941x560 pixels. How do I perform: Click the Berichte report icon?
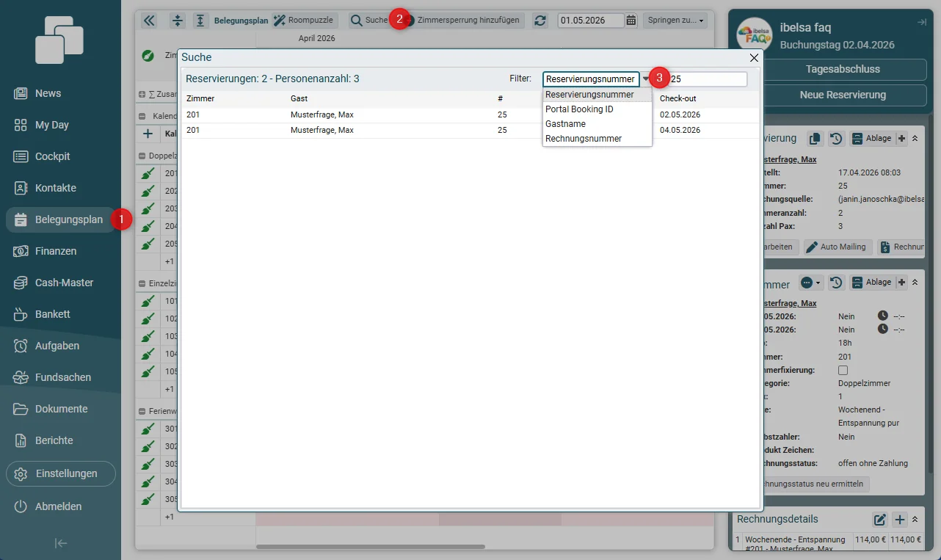(x=21, y=440)
